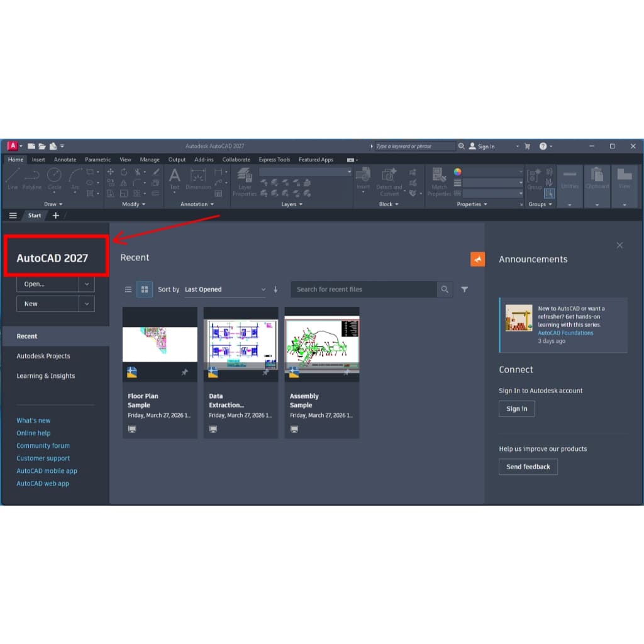Open the Sort by Last Opened dropdown
Screen dimensions: 644x644
click(x=225, y=289)
